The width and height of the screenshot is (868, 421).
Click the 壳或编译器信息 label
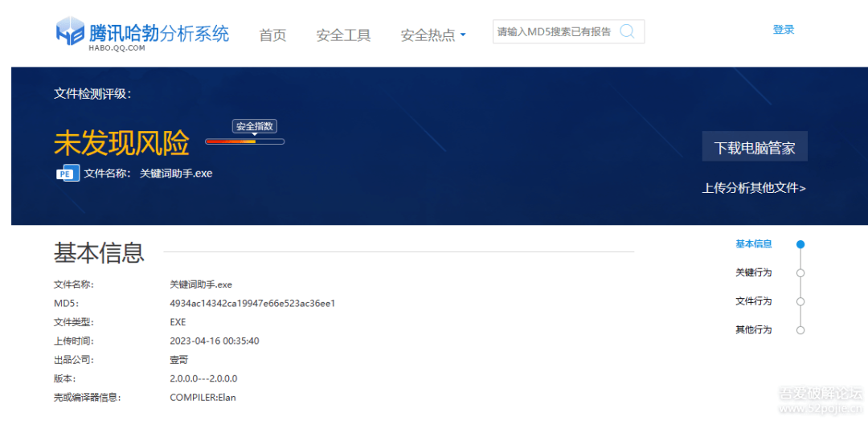(87, 397)
